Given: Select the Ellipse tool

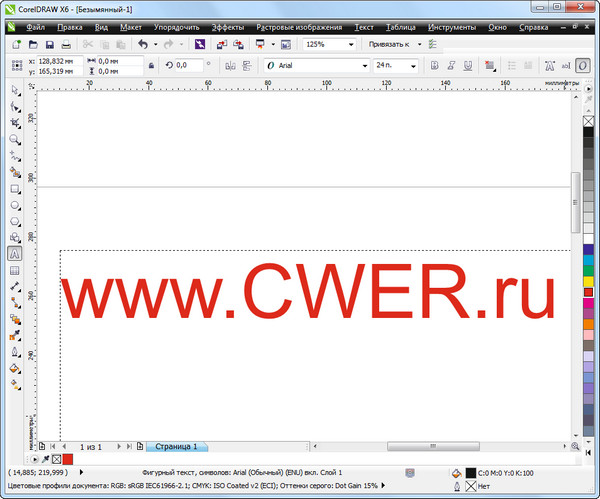Looking at the screenshot, I should pos(15,204).
